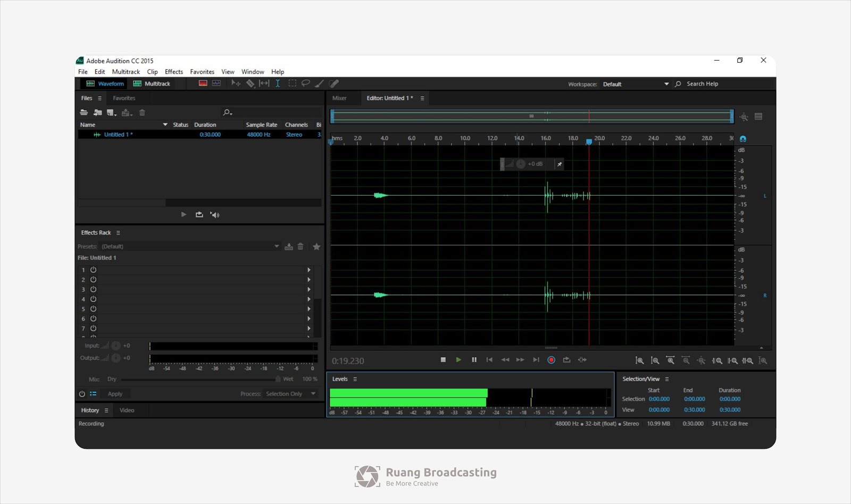Viewport: 851px width, 504px height.
Task: Select the Slip tool in toolbar
Action: coord(264,83)
